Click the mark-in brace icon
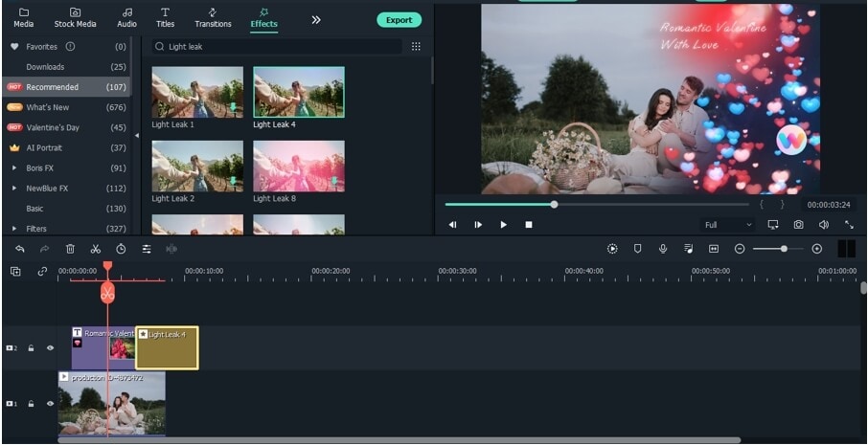Screen dimensions: 868x445 (x=762, y=205)
